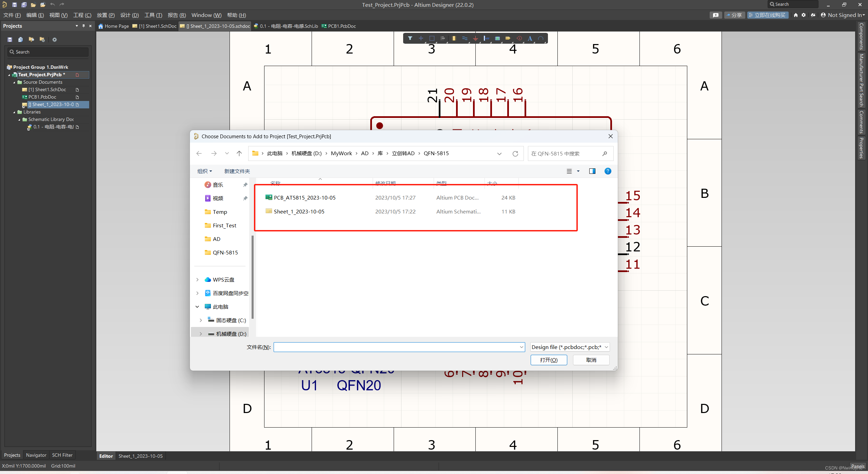
Task: Click the Place Text String A icon
Action: tap(530, 38)
